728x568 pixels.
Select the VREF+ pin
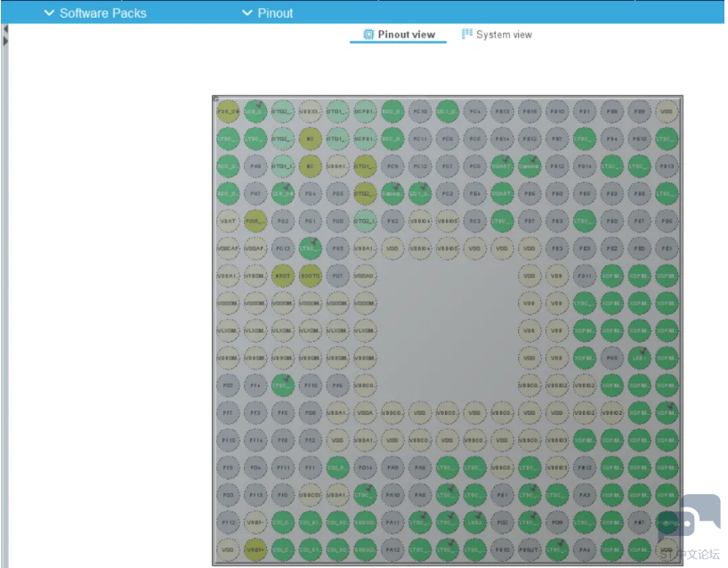pyautogui.click(x=255, y=551)
